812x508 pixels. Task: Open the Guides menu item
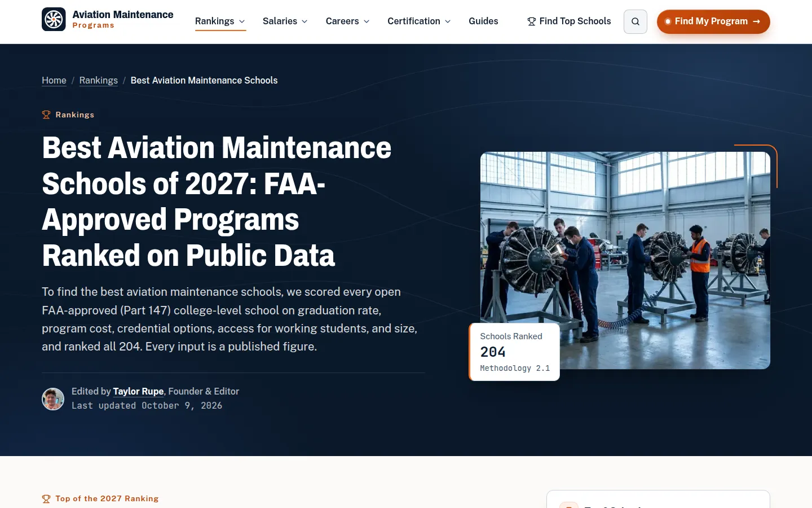coord(483,21)
